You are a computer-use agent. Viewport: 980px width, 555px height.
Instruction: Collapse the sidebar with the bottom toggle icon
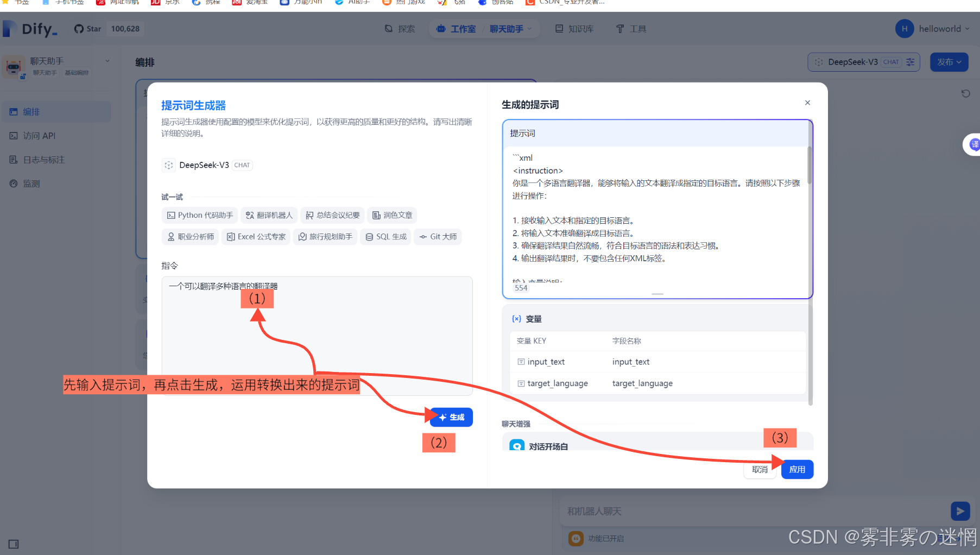[14, 544]
